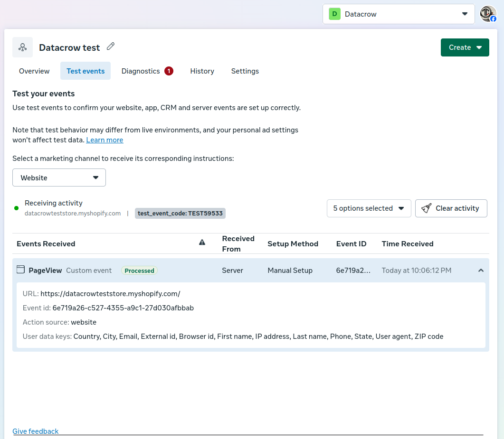Click the test_event_code: TEST59533 chip
504x439 pixels.
180,213
